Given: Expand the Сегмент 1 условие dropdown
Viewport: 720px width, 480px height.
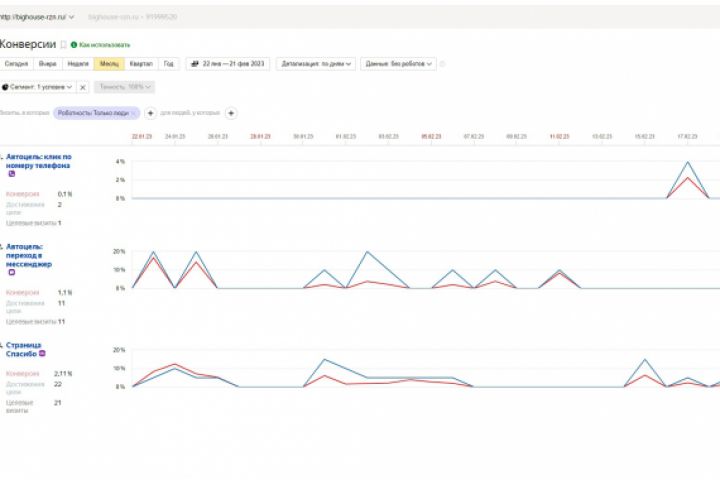Looking at the screenshot, I should point(37,87).
